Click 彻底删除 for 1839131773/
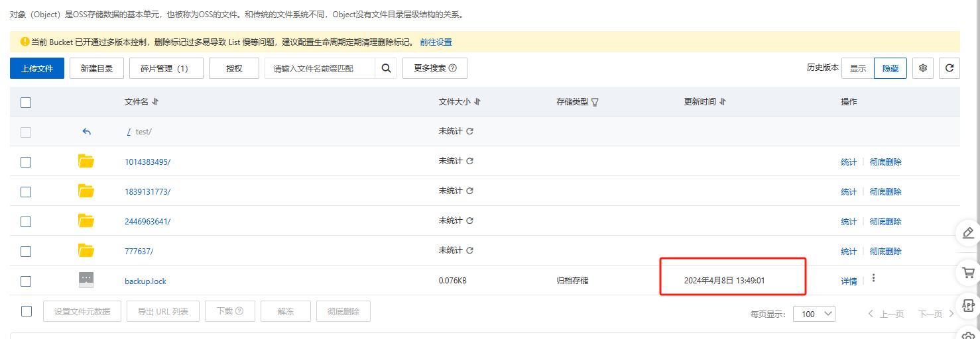 point(886,191)
